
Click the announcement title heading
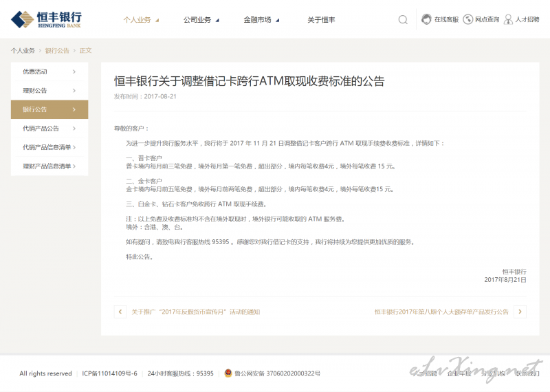[x=249, y=81]
